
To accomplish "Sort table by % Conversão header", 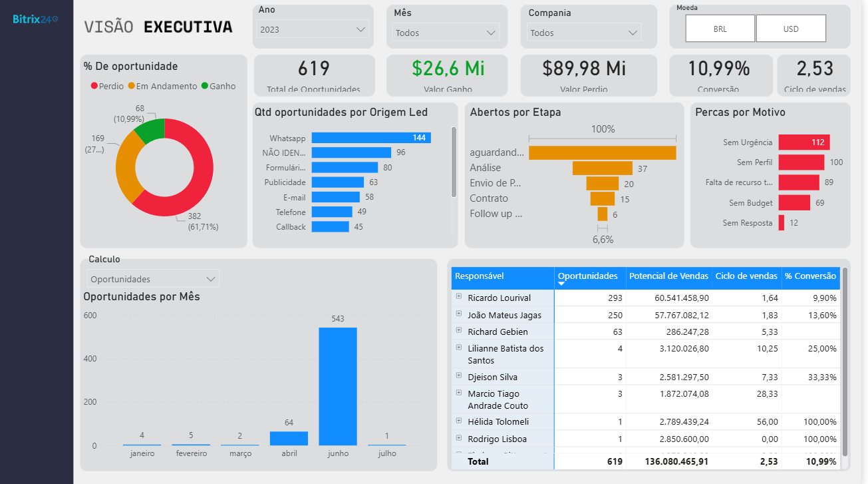I will click(810, 276).
